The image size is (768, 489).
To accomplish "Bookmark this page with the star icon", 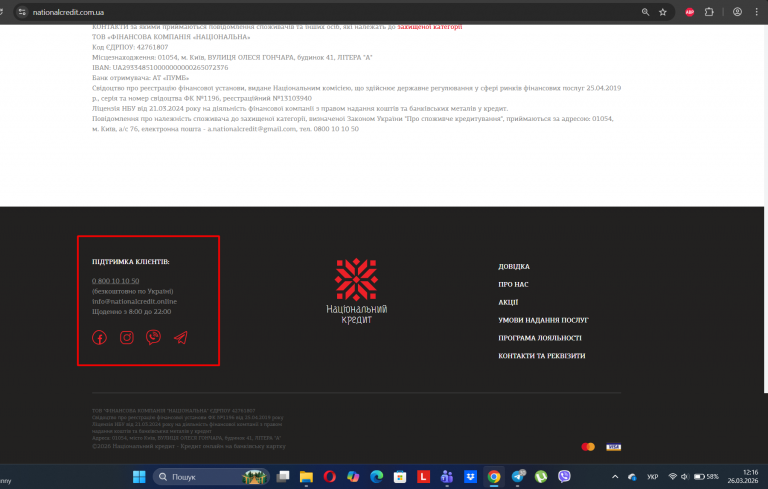I will (663, 12).
